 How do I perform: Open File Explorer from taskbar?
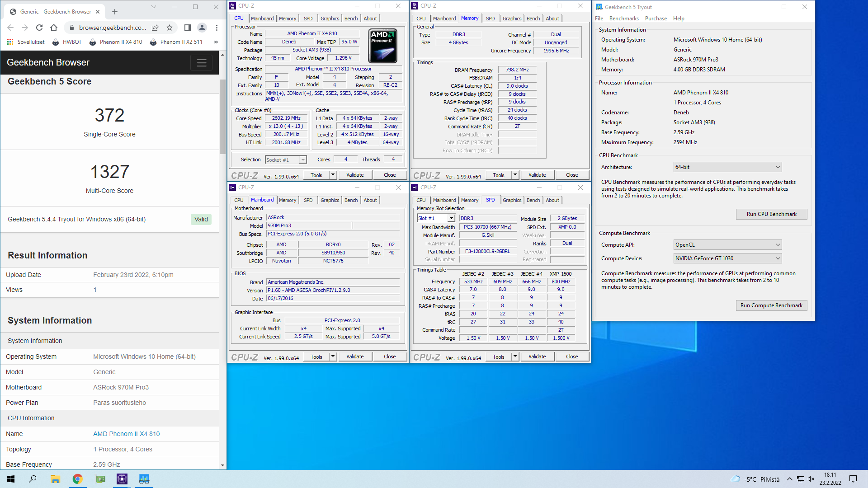[x=55, y=479]
